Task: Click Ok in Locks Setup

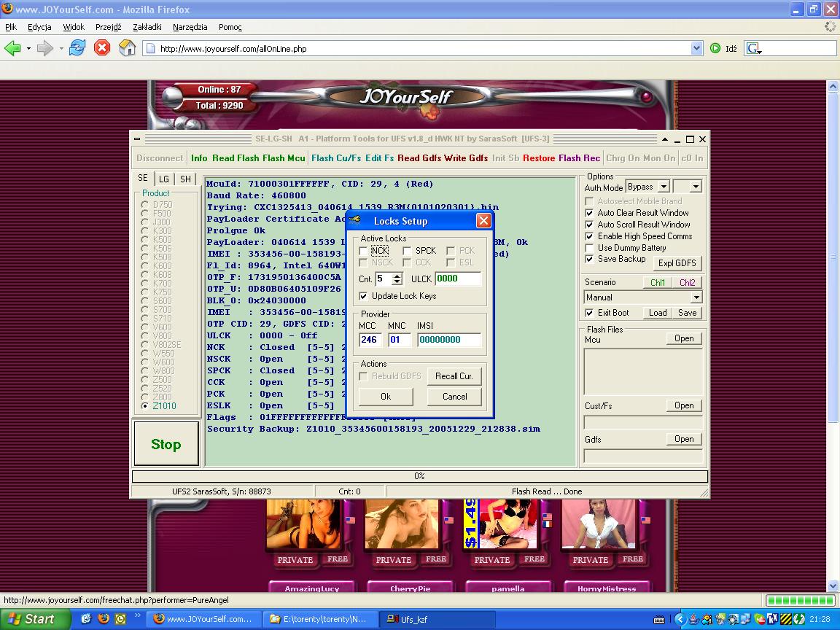Action: coord(386,397)
